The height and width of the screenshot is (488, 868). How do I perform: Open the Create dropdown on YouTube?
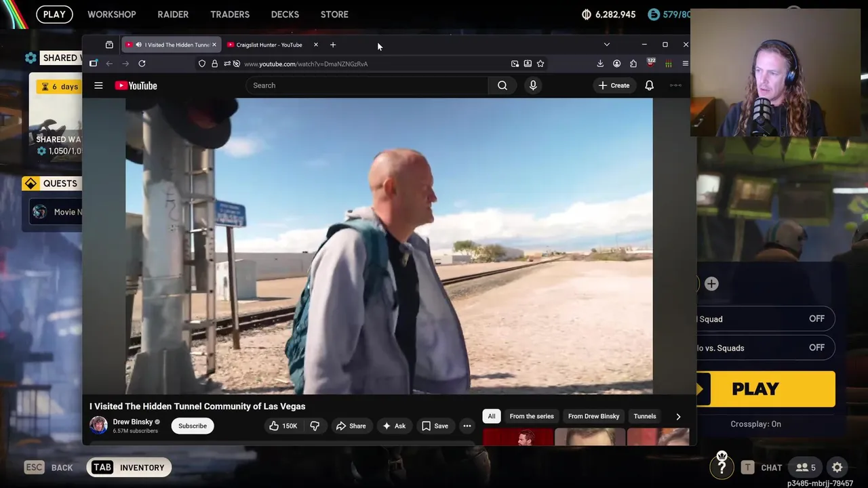(614, 85)
